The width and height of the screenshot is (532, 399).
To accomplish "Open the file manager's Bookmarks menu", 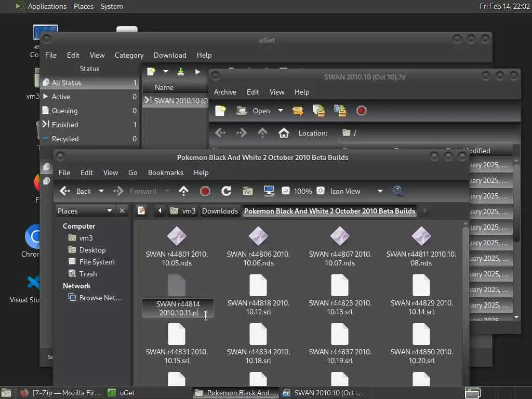I will 166,172.
